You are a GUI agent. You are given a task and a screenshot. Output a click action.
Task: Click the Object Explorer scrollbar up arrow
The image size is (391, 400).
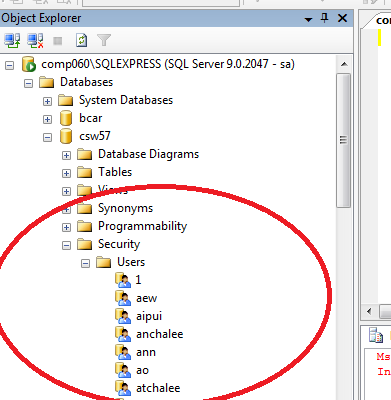click(344, 64)
